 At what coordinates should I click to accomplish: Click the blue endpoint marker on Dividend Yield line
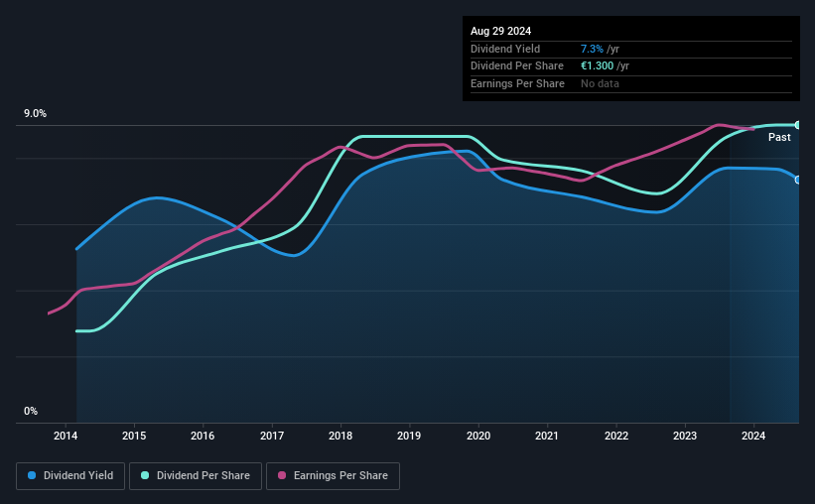[798, 180]
